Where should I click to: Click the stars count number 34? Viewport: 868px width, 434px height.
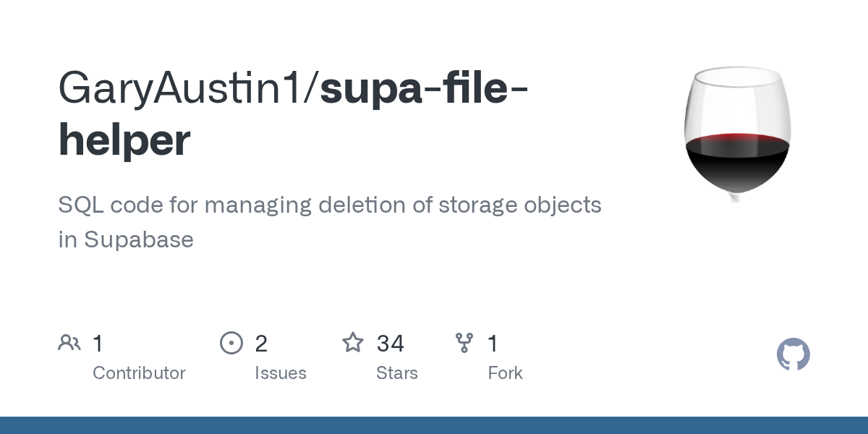pyautogui.click(x=390, y=344)
